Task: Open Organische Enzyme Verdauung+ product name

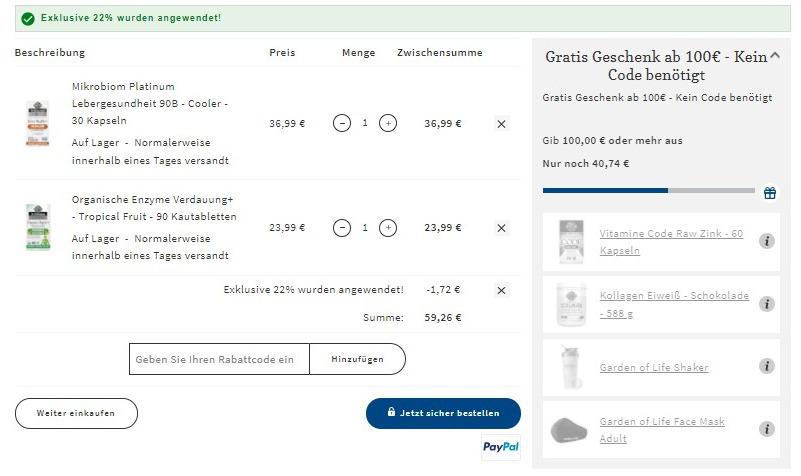Action: (154, 208)
